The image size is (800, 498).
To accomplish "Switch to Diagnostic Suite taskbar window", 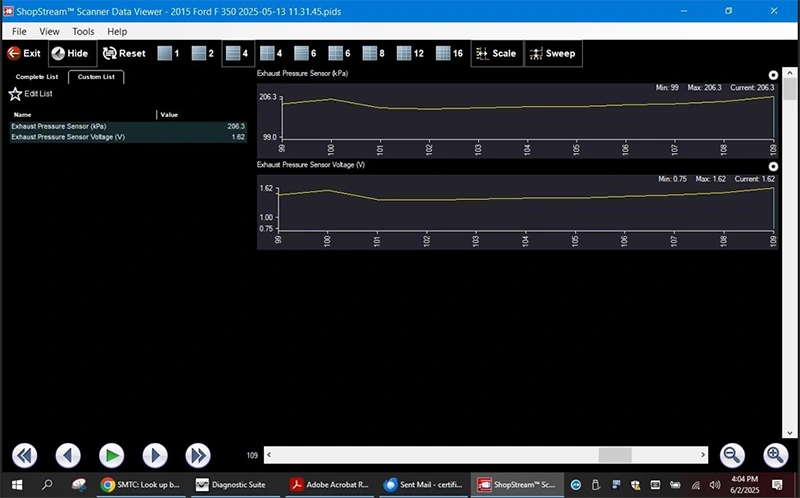I will [234, 485].
